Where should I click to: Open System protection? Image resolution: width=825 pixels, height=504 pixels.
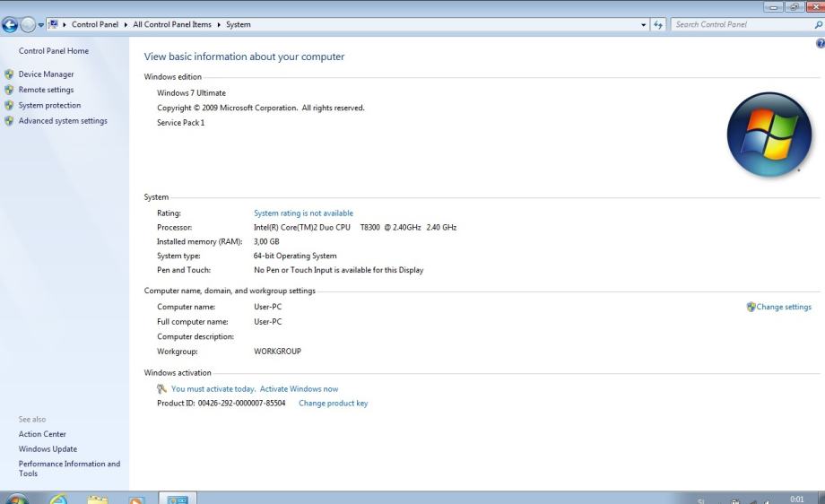[49, 105]
